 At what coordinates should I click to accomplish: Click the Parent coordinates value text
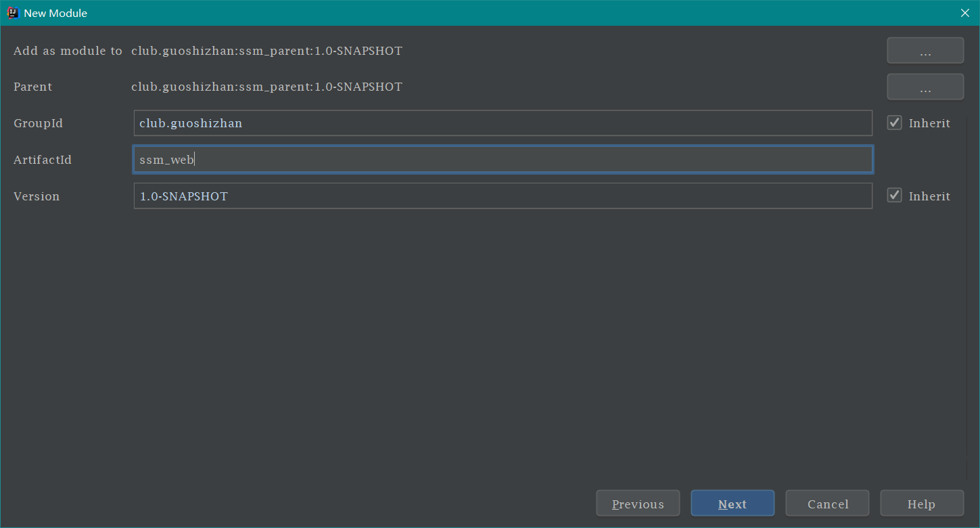(x=266, y=87)
